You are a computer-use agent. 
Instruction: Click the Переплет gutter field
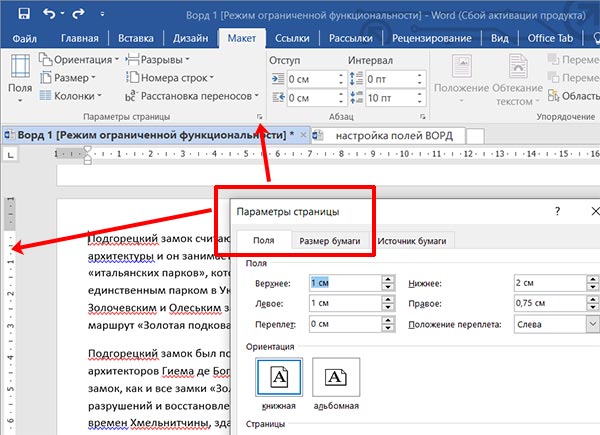tap(346, 324)
